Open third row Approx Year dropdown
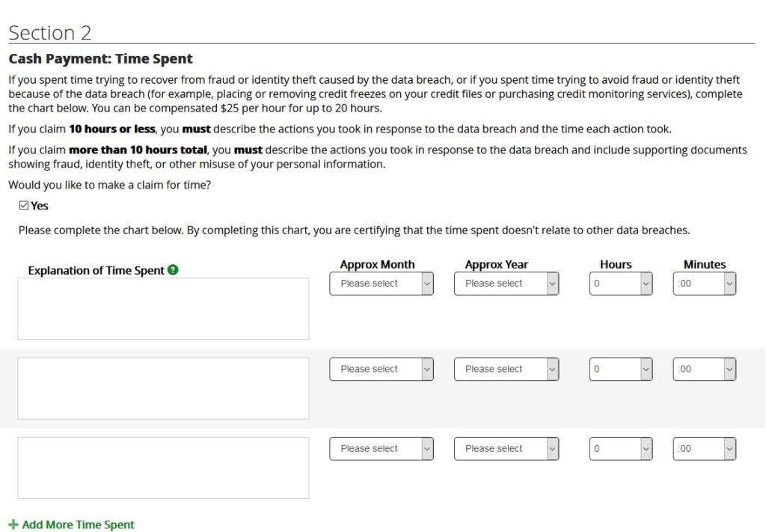 pos(506,449)
